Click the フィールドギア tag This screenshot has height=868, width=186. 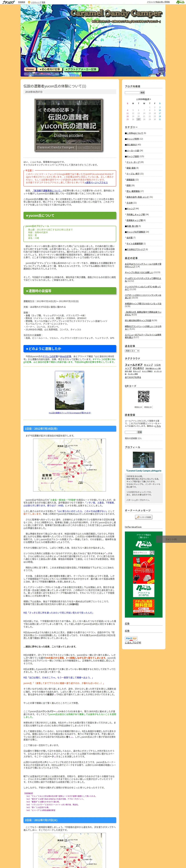[x=134, y=365]
